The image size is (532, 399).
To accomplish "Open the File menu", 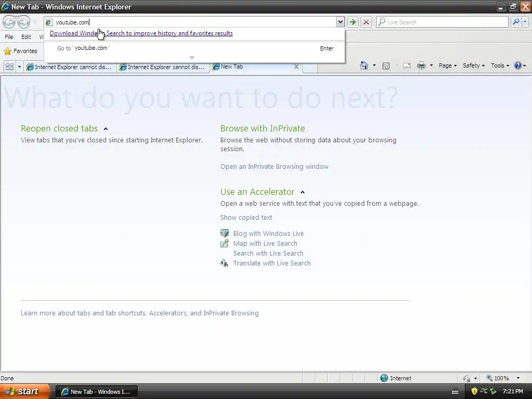I will (9, 37).
